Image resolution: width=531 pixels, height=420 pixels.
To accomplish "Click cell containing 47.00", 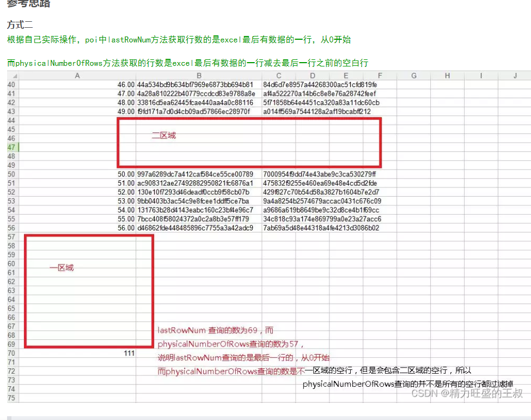I will click(77, 94).
